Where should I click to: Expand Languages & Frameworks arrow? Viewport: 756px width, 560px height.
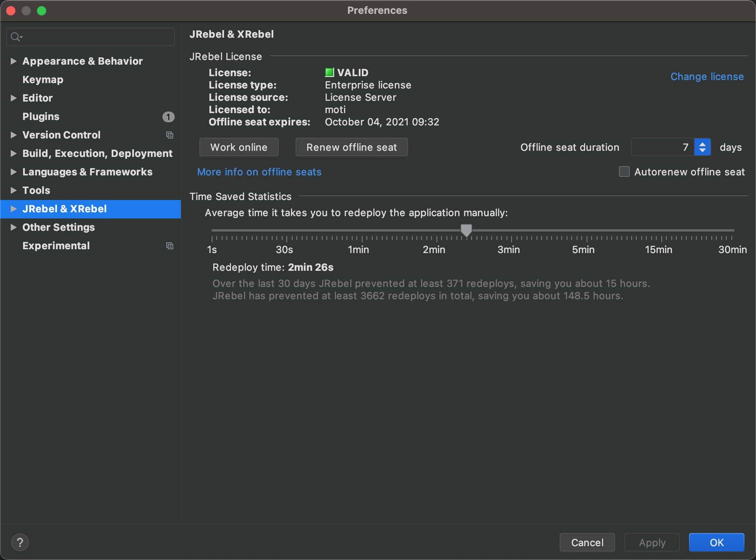coord(13,172)
